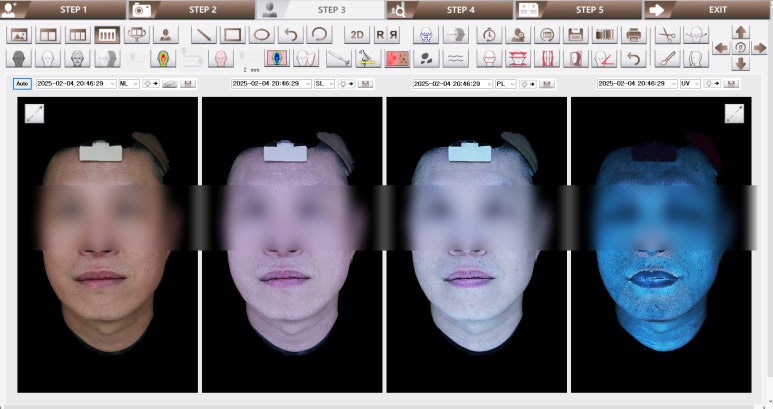Viewport: 773px width, 409px height.
Task: Toggle the mirror R/Я flip button
Action: (386, 34)
